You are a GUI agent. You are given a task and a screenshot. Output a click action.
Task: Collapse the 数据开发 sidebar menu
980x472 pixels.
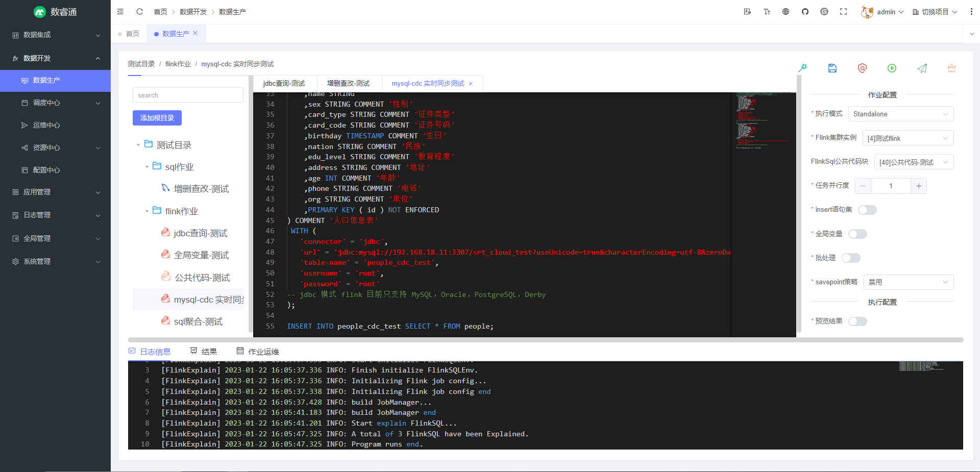(x=55, y=58)
